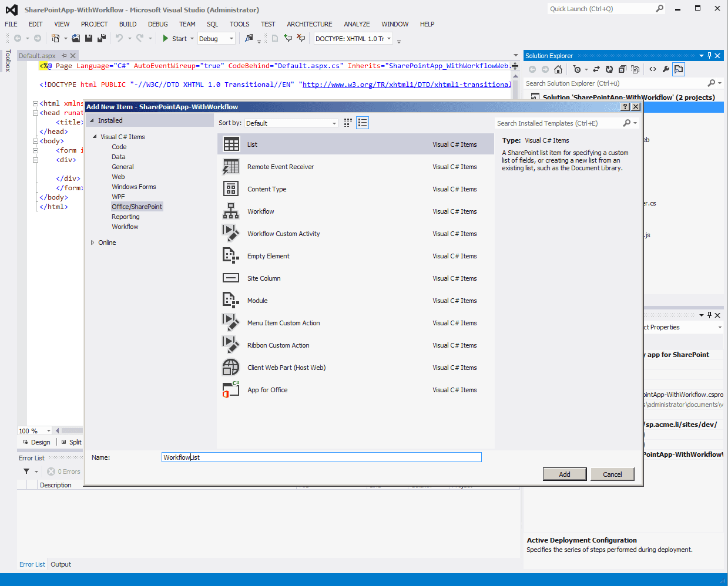
Task: Select the App for Office icon
Action: (231, 390)
